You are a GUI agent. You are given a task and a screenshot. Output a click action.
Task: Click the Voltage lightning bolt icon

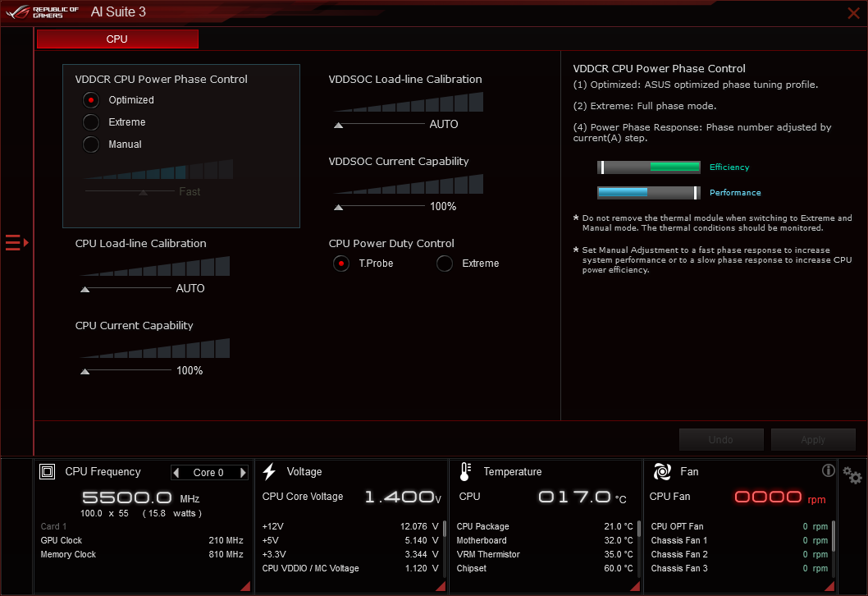pos(269,470)
